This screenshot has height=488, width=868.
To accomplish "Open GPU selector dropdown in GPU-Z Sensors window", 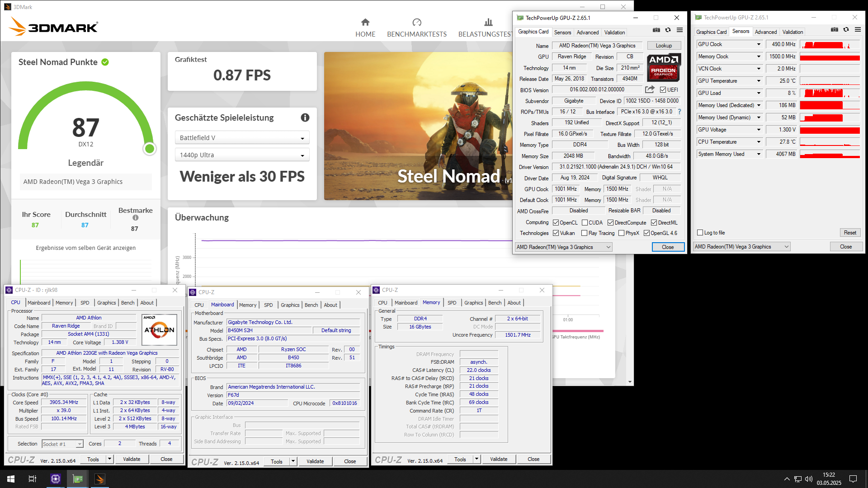I will (741, 247).
